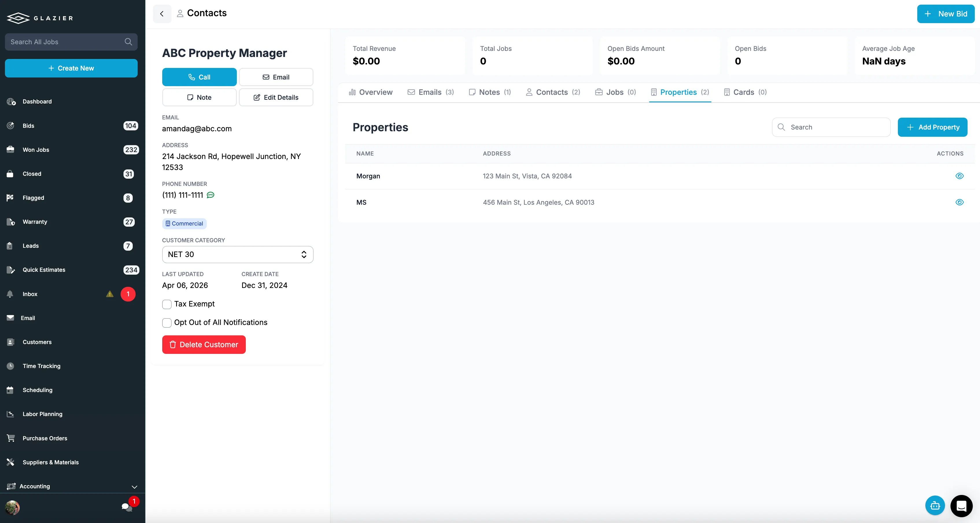Go back using the arrow beside Contacts
Screen dimensions: 980x523
tap(162, 14)
